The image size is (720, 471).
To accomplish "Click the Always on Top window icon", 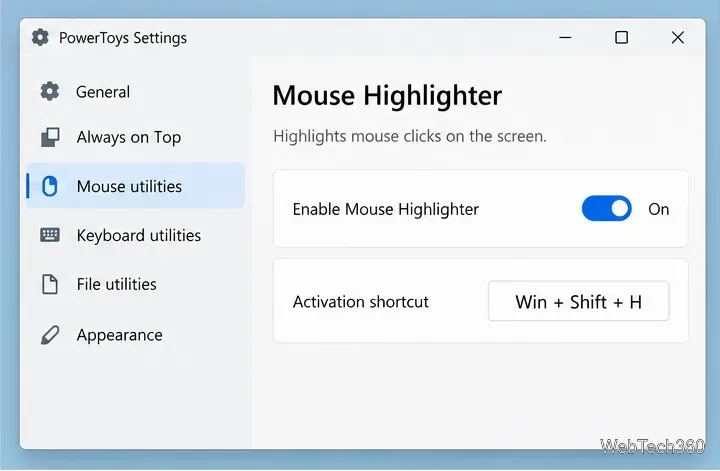I will pos(50,137).
